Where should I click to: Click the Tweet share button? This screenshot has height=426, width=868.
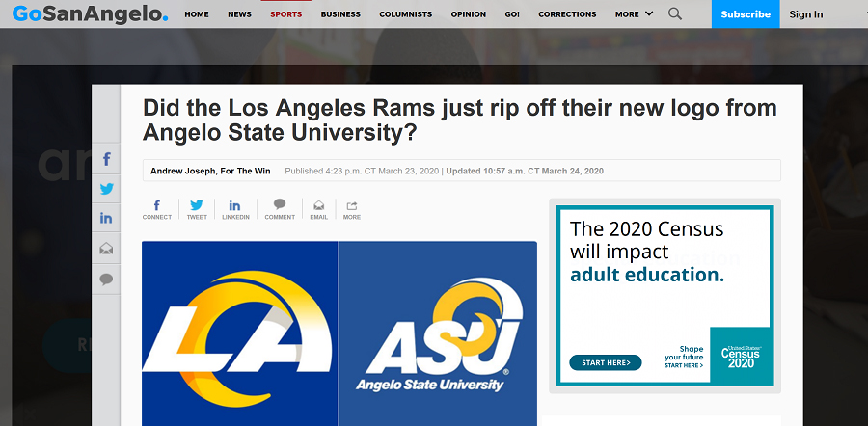point(197,210)
